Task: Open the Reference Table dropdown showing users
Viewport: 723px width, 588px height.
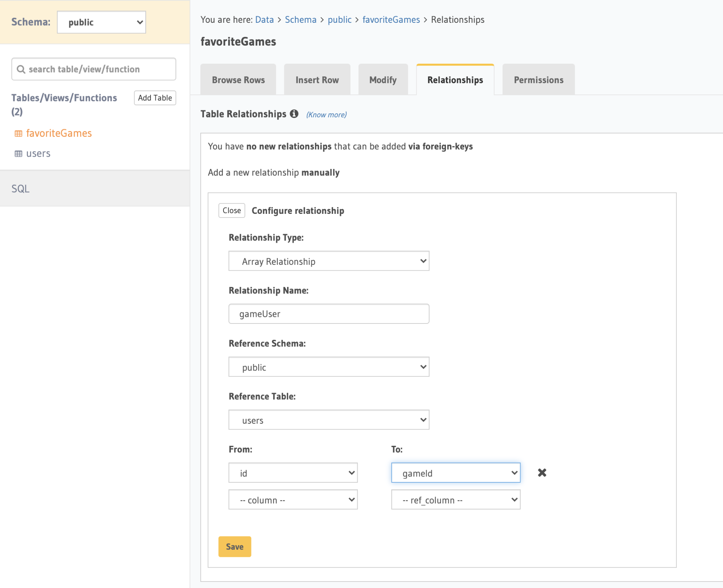Action: 328,419
